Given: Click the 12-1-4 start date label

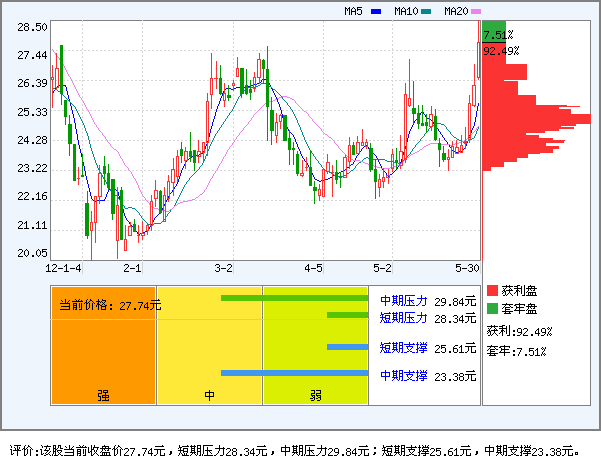Looking at the screenshot, I should [64, 268].
